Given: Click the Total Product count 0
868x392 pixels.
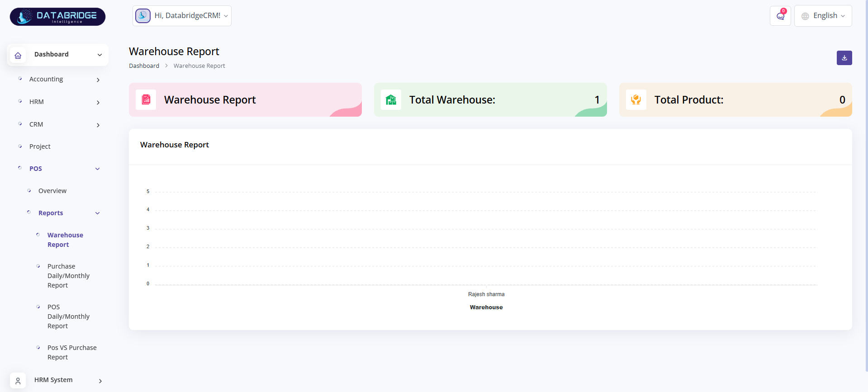Looking at the screenshot, I should pos(842,100).
